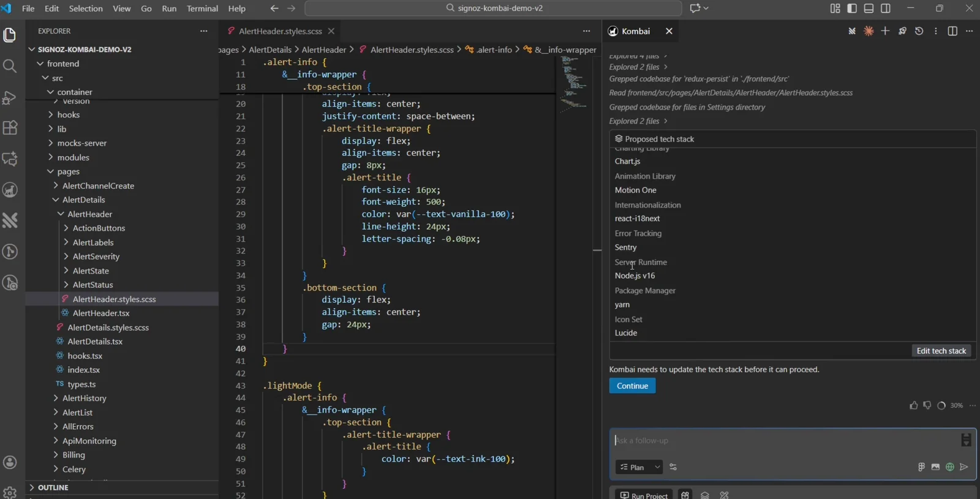The height and width of the screenshot is (499, 980).
Task: Open the Extensions view in activity bar
Action: pos(10,128)
